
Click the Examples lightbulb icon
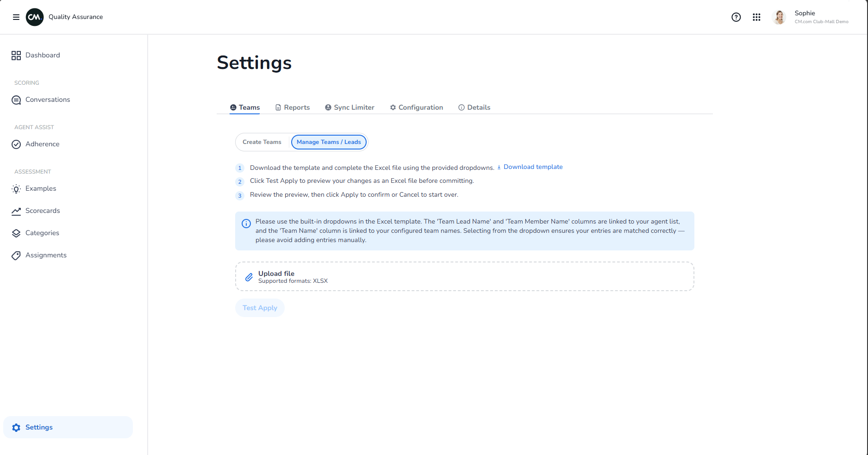coord(16,189)
